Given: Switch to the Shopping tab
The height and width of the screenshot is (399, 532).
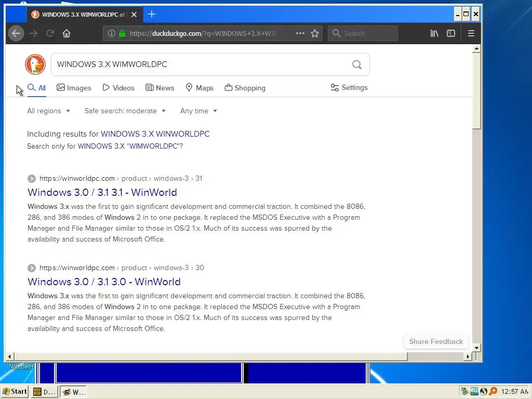Looking at the screenshot, I should click(245, 88).
